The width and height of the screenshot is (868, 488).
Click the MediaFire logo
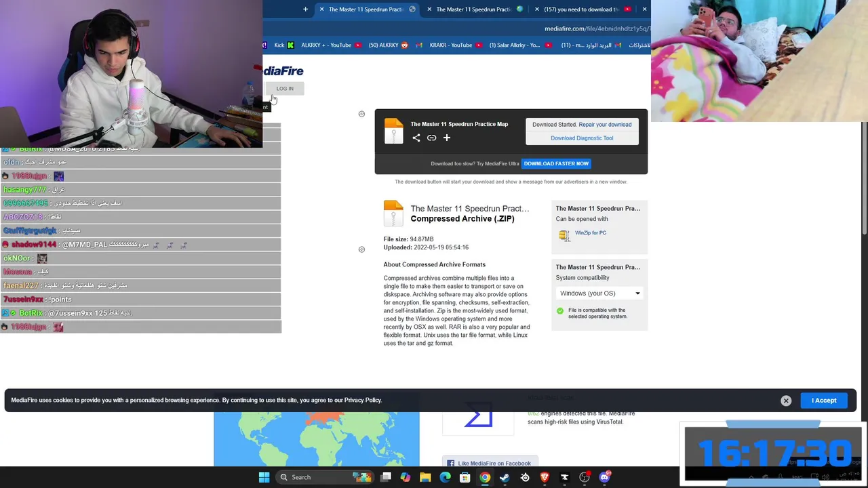coord(283,71)
